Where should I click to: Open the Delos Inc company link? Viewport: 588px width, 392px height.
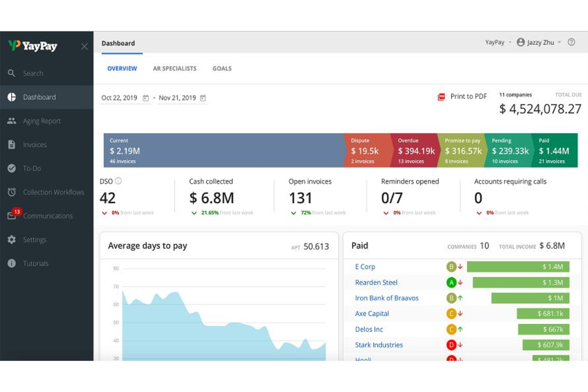[369, 329]
